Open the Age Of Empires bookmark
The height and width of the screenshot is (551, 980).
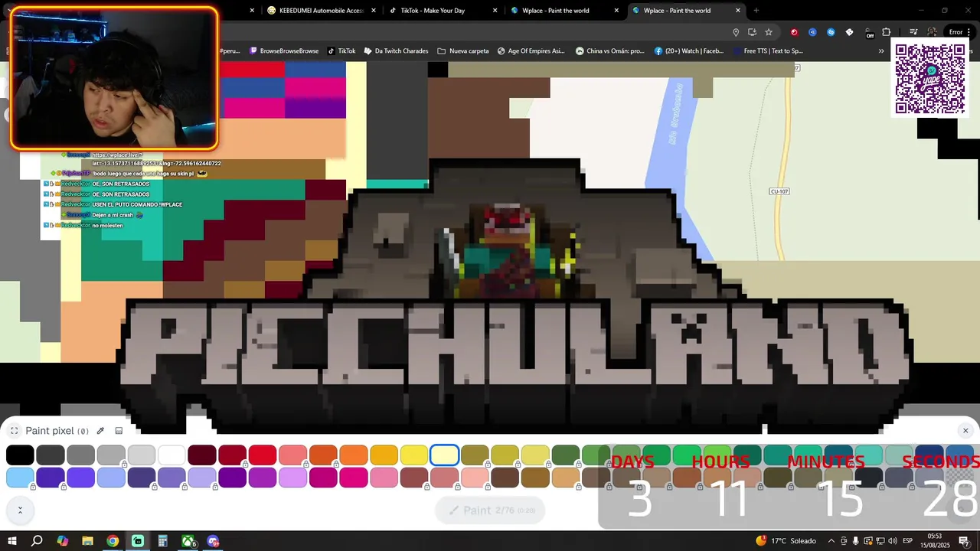[x=531, y=51]
